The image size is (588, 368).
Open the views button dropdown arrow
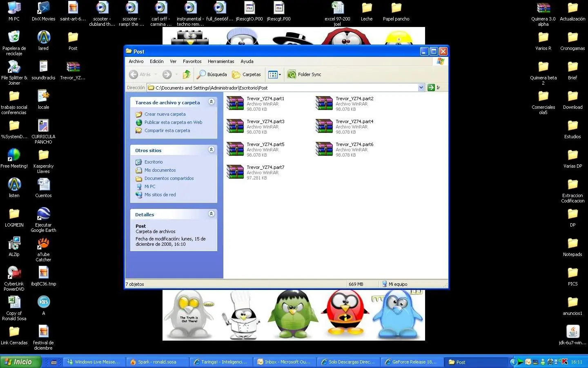[280, 74]
